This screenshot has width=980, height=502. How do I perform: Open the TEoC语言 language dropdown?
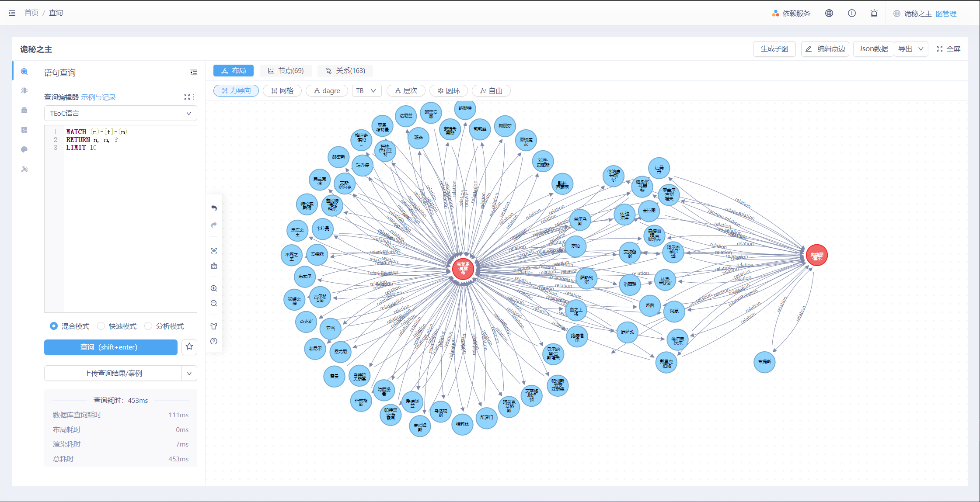click(120, 113)
